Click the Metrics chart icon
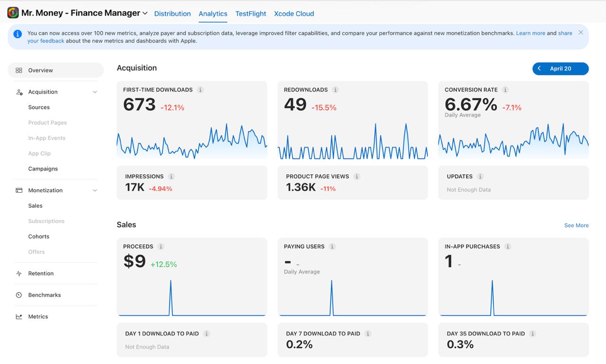Screen dimensions: 606x364 pos(19,317)
